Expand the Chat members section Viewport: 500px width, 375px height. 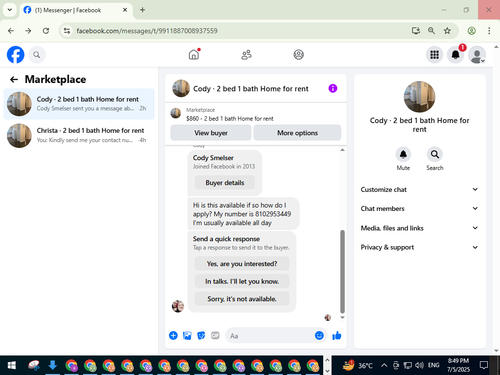click(419, 209)
